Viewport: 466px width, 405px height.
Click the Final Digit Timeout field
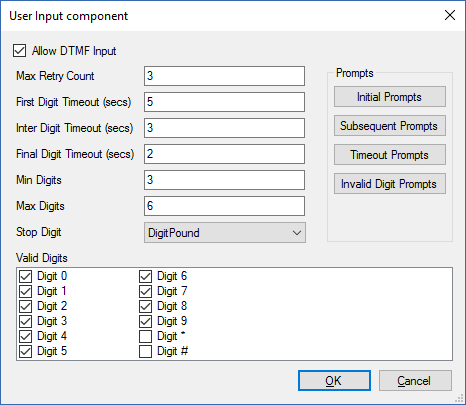[x=224, y=154]
